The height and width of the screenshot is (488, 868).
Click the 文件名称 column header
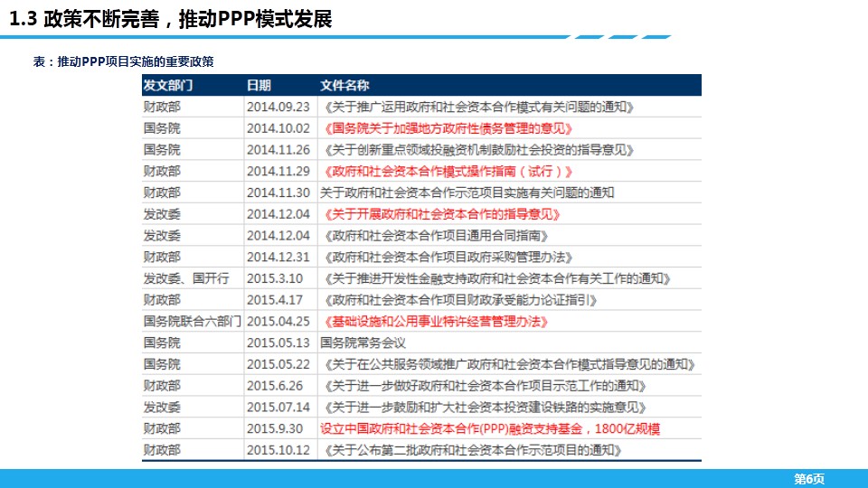coord(344,85)
